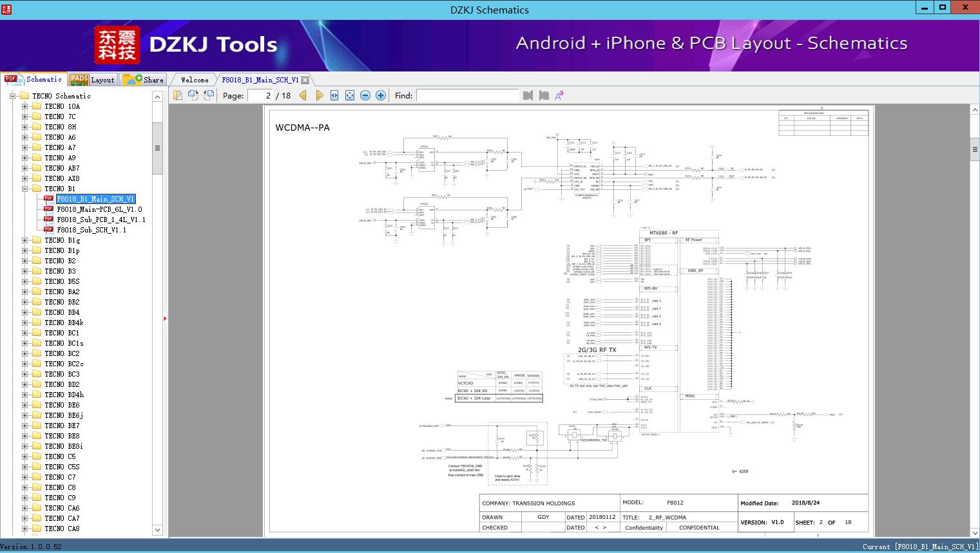This screenshot has width=980, height=553.
Task: Close the F8018_B1_Main_SCH_V1 tab
Action: point(305,80)
